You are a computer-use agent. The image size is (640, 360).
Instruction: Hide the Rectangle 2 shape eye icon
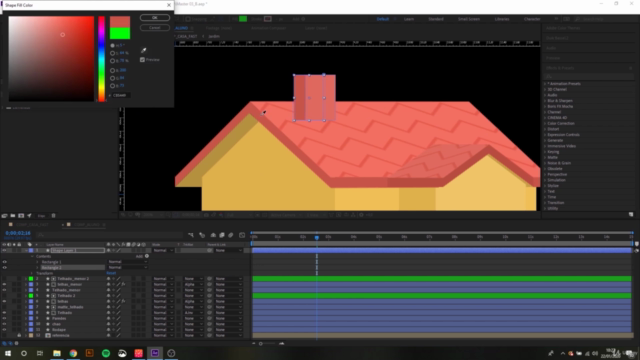[x=4, y=268]
